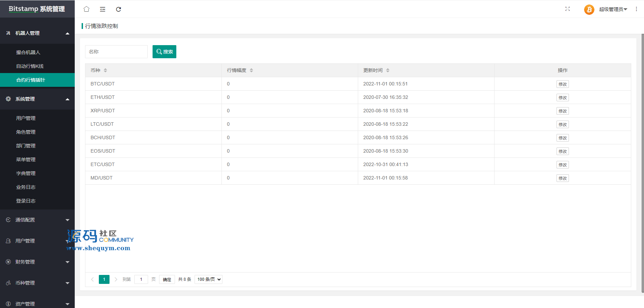The height and width of the screenshot is (308, 644).
Task: Click the refresh page icon
Action: point(118,9)
